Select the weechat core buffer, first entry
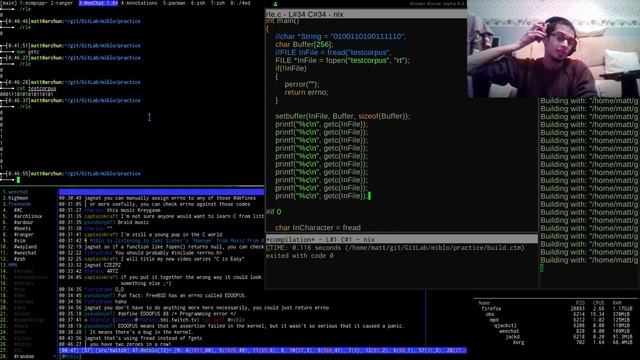Viewport: 640px width, 360px height. pyautogui.click(x=18, y=192)
